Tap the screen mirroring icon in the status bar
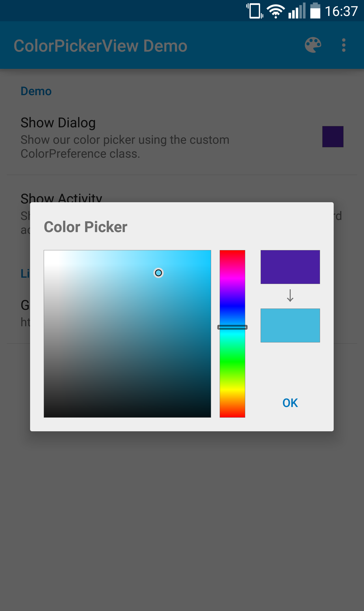Image resolution: width=364 pixels, height=611 pixels. click(x=254, y=11)
